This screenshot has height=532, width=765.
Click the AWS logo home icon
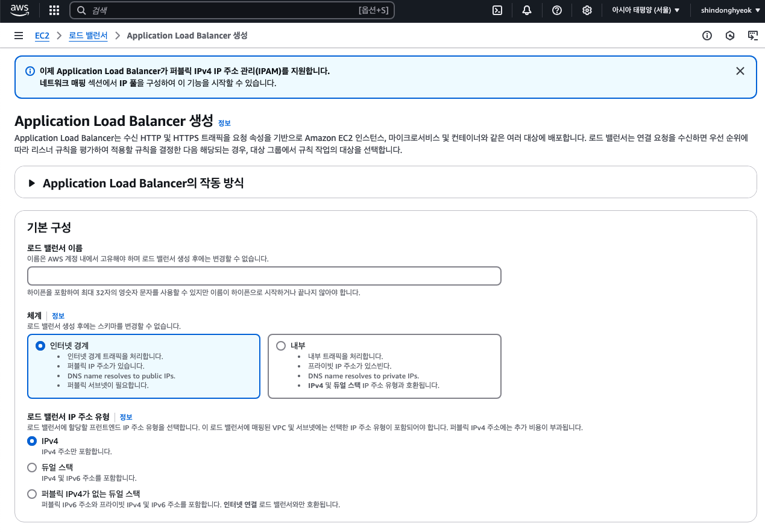click(x=19, y=10)
